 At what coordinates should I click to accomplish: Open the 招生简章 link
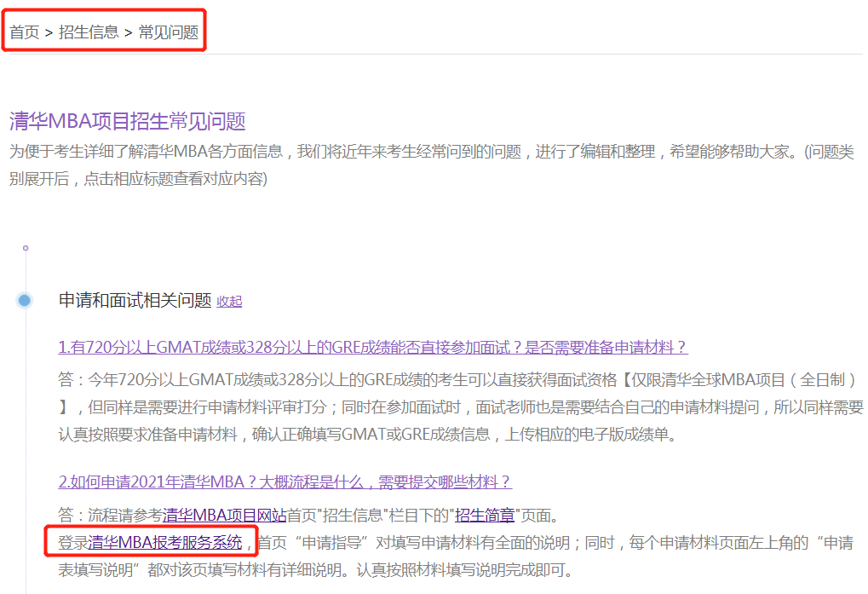click(485, 515)
